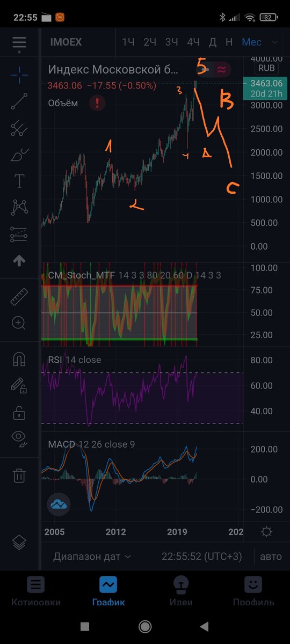Open chart settings gear icon near the time axis
The image size is (290, 644).
(x=266, y=532)
